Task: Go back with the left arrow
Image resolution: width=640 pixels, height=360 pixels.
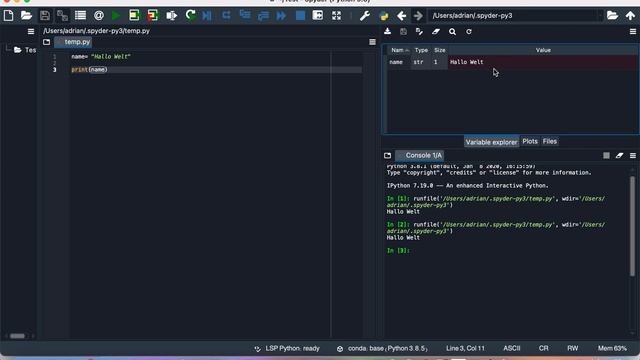Action: pyautogui.click(x=402, y=16)
